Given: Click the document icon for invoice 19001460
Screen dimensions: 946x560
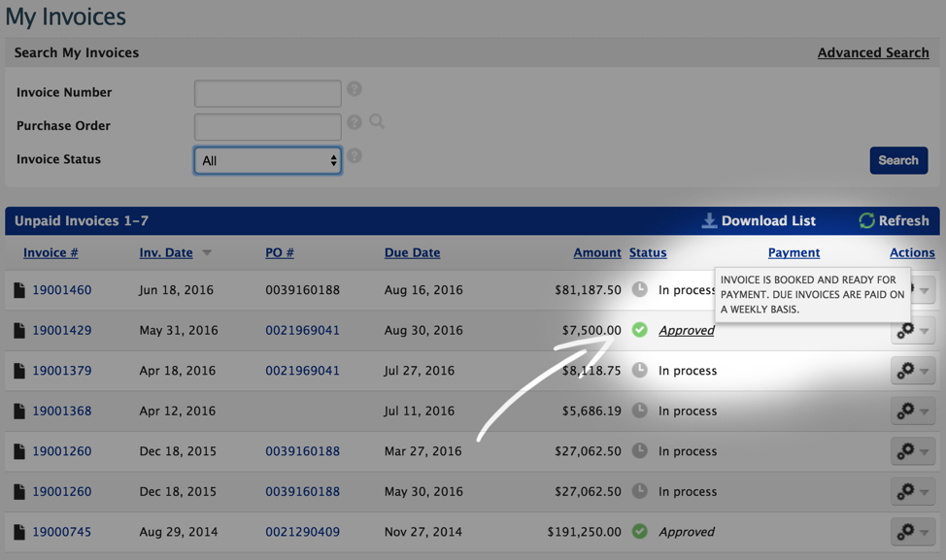Looking at the screenshot, I should pos(19,289).
